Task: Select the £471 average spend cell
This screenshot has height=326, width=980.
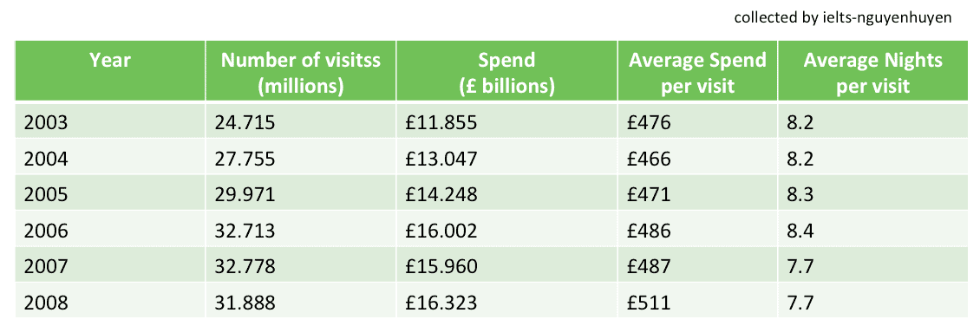Action: tap(697, 194)
